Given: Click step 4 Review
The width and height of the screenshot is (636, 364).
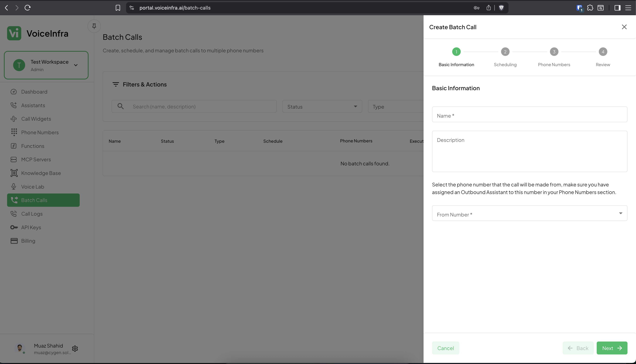Looking at the screenshot, I should [x=603, y=57].
